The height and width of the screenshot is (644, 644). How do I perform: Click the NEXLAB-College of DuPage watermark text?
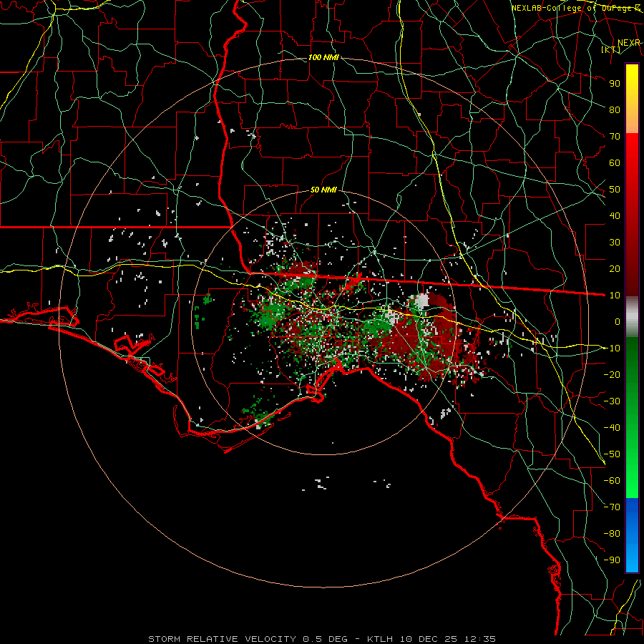[x=575, y=8]
